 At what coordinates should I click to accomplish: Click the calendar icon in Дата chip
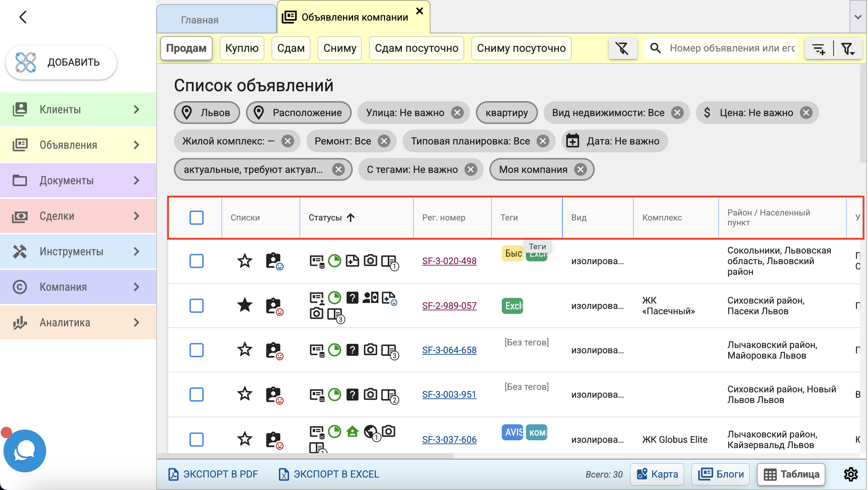coord(572,141)
